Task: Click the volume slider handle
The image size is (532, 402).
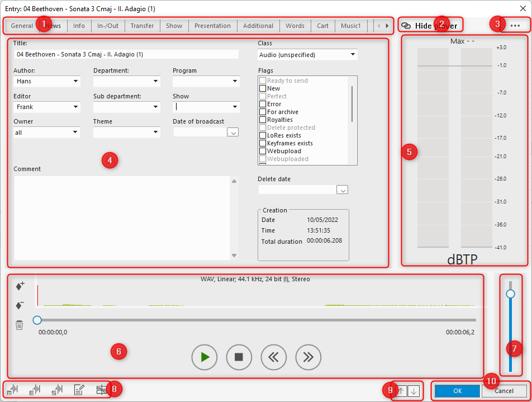Action: click(510, 294)
